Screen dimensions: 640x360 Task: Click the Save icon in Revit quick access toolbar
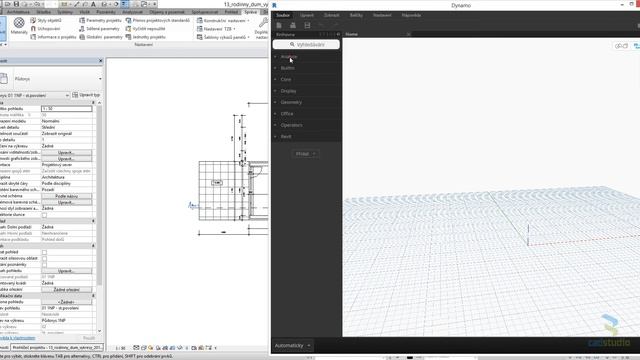[x=16, y=4]
